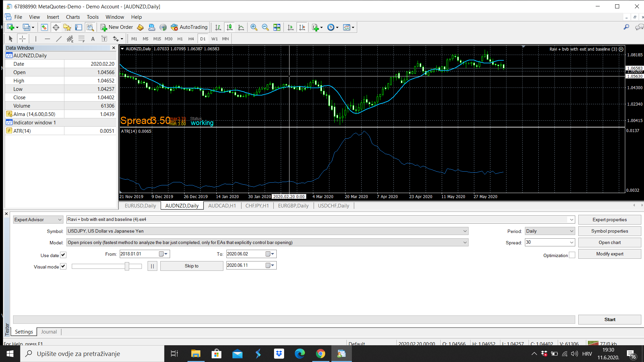Enable the Optimization checkbox

[x=572, y=255]
